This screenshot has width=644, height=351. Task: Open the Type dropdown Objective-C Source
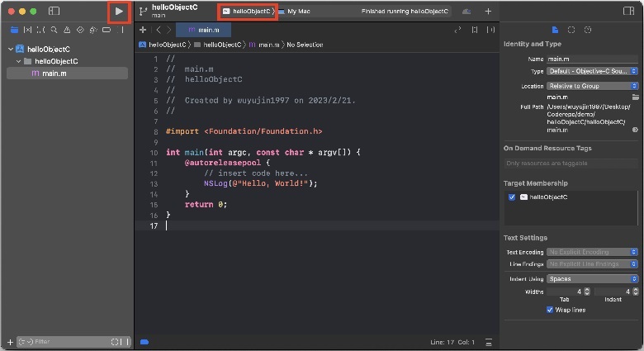pyautogui.click(x=592, y=71)
